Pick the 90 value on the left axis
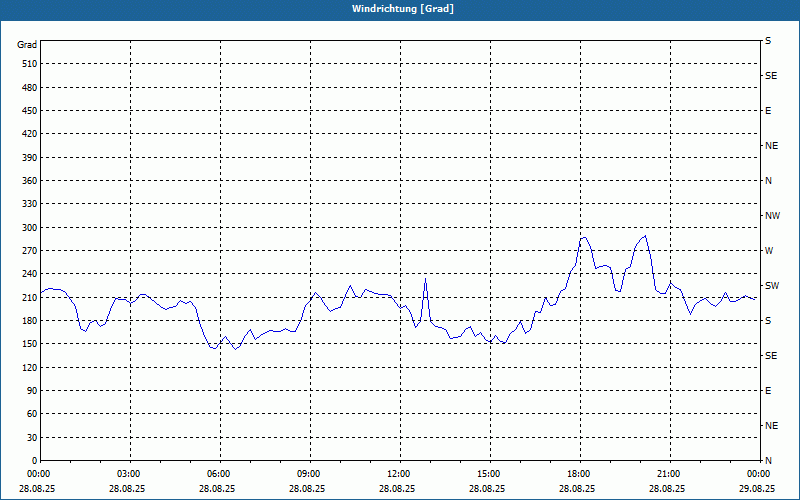800x500 pixels. pyautogui.click(x=30, y=391)
